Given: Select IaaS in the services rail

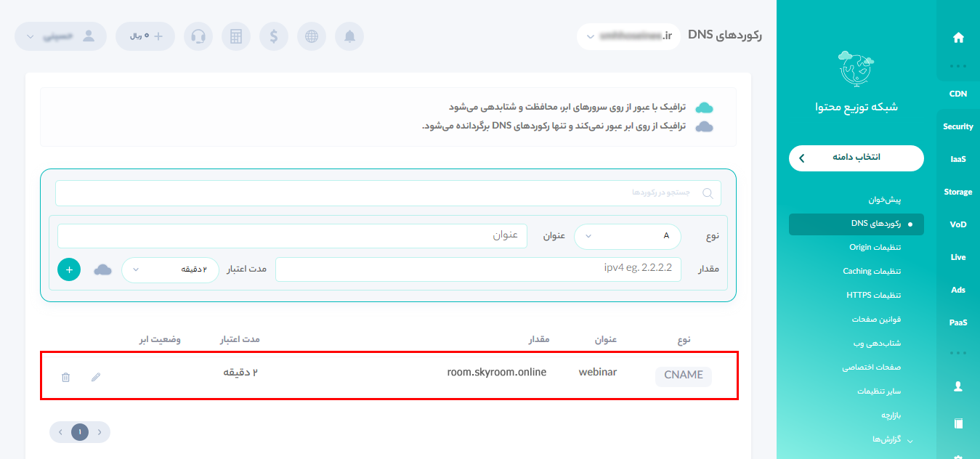Looking at the screenshot, I should pyautogui.click(x=958, y=159).
